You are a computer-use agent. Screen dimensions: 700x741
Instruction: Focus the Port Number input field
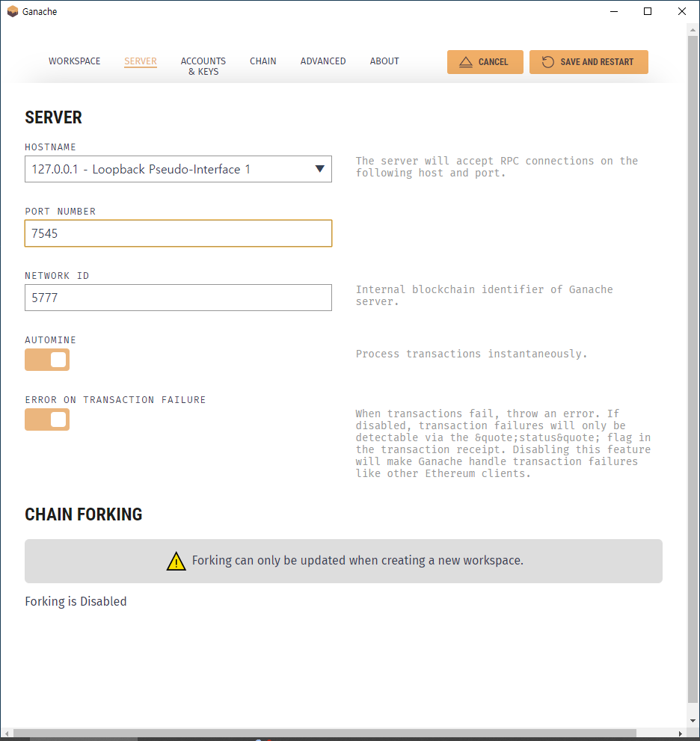[x=178, y=233]
